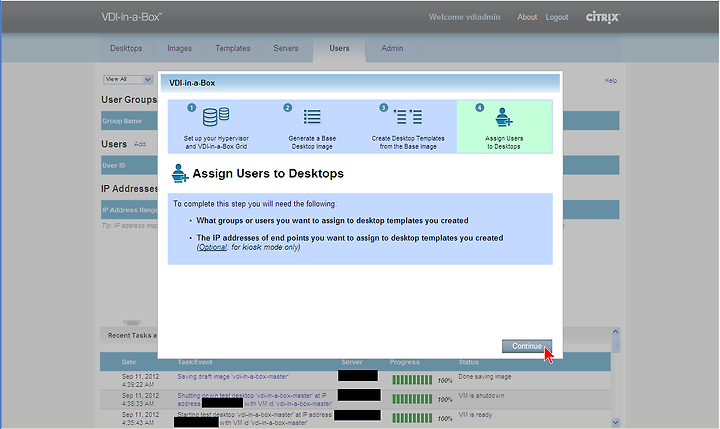
Task: Click the desktop templates icon in step 3
Action: point(408,117)
